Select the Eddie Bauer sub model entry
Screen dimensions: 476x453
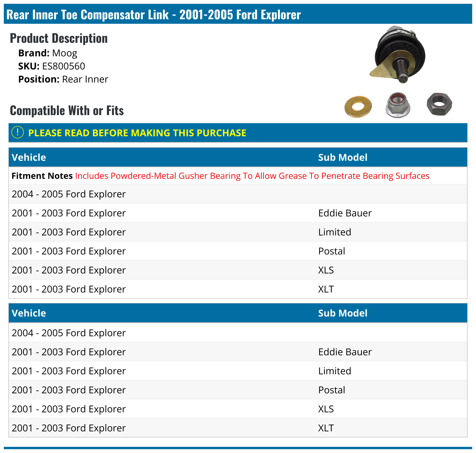pos(345,213)
